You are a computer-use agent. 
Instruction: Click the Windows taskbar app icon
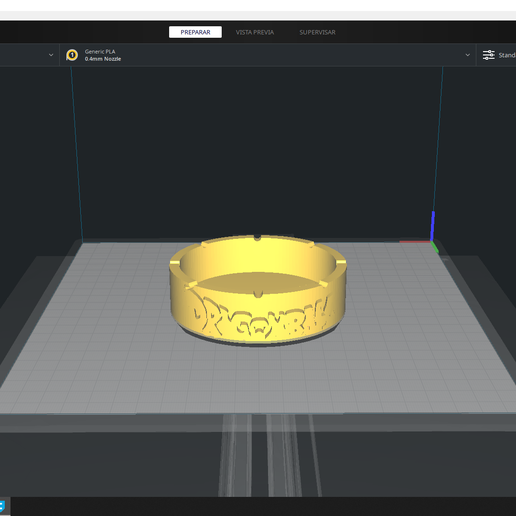click(3, 506)
